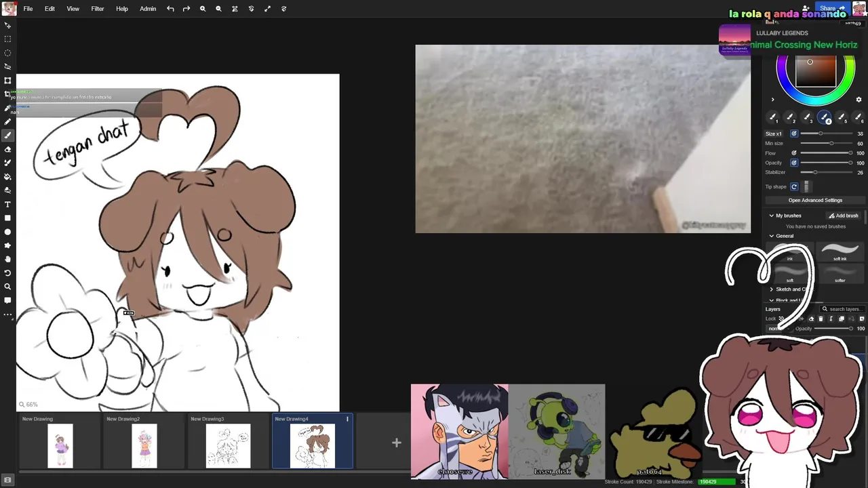Toggle fullscreen with the expand arrows icon
Viewport: 868px width, 488px height.
pos(267,9)
